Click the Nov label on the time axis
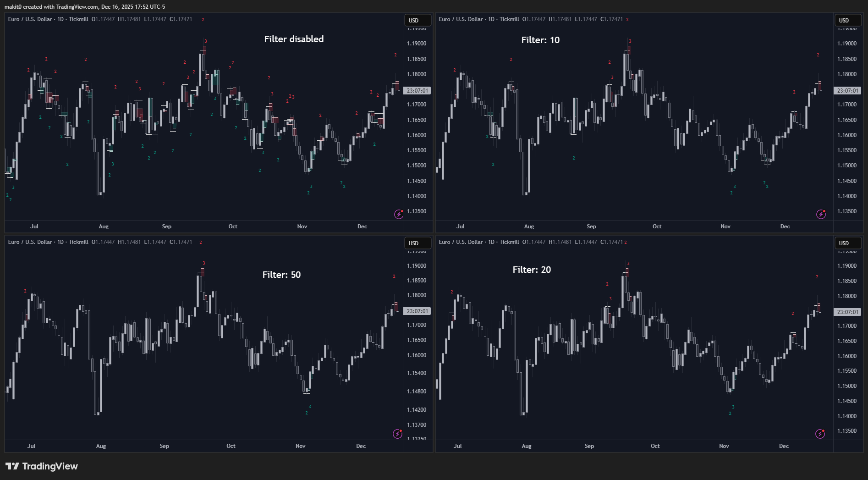Image resolution: width=868 pixels, height=480 pixels. coord(302,226)
